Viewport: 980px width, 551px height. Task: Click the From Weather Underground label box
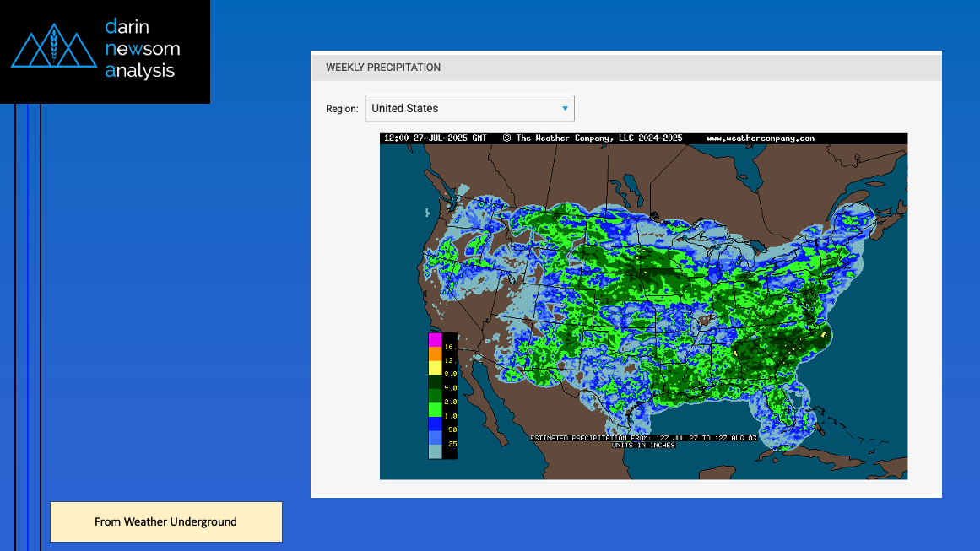[165, 521]
